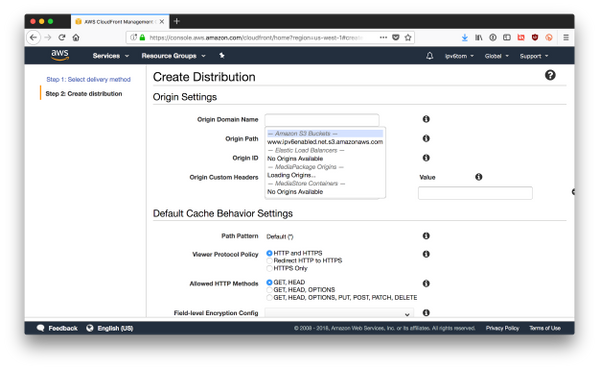Open the Firefox hamburger menu
The width and height of the screenshot is (599, 369).
[x=566, y=37]
